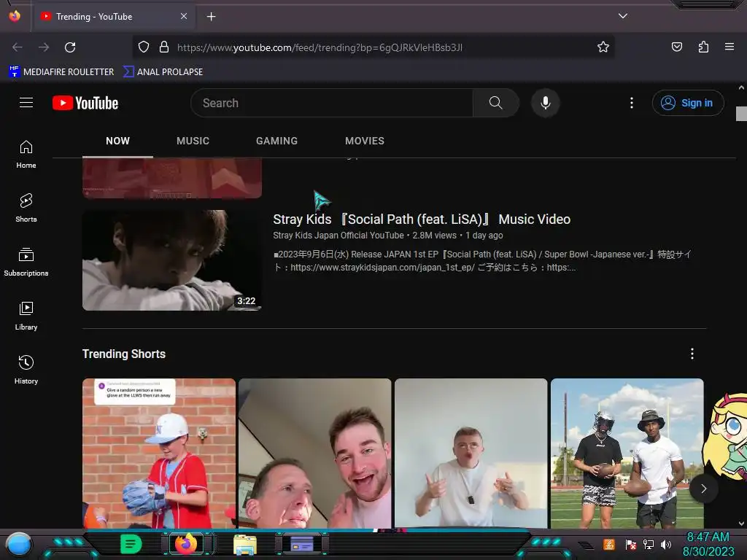Bookmark this page with star icon
Screen dimensions: 747x560
[x=603, y=47]
